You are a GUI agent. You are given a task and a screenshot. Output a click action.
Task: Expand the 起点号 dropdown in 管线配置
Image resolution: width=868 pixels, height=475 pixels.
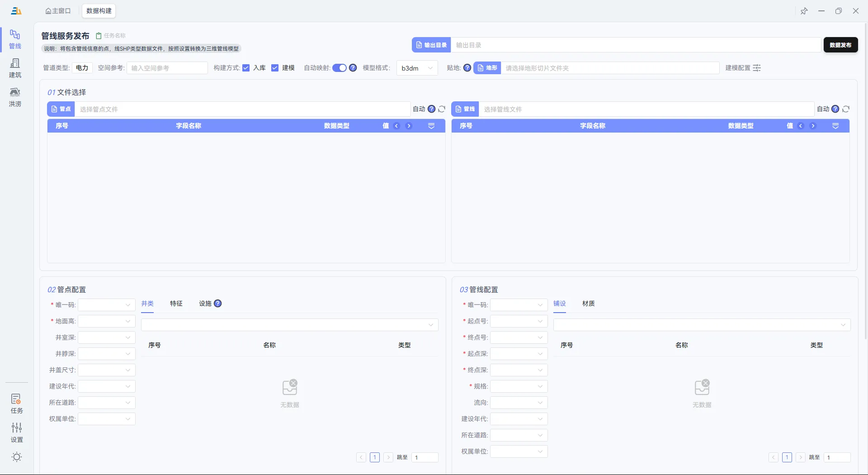click(519, 321)
